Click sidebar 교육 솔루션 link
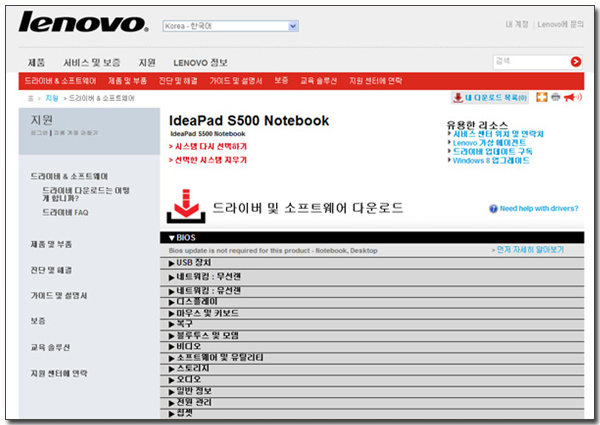This screenshot has width=600, height=425. (x=50, y=347)
